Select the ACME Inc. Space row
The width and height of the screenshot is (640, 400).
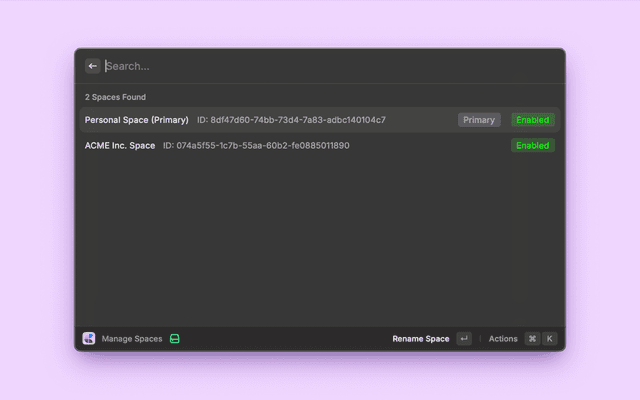click(320, 145)
